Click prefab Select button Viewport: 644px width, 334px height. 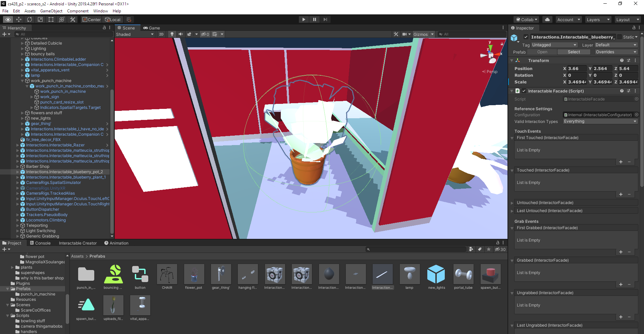[x=574, y=52]
